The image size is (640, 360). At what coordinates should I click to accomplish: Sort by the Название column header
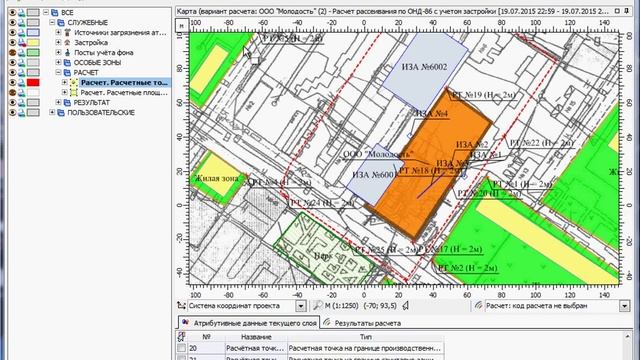pos(256,337)
